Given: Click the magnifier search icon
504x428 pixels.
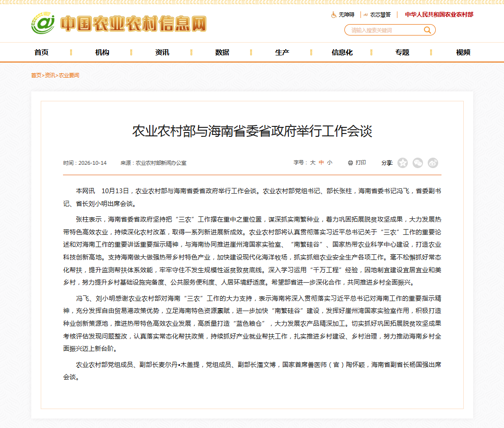Looking at the screenshot, I should point(427,30).
